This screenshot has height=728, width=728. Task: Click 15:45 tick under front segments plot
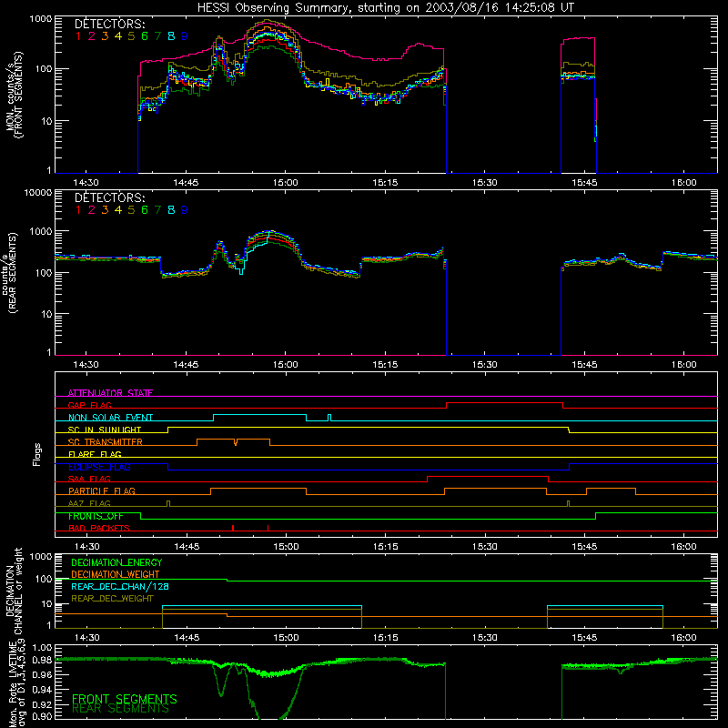584,183
